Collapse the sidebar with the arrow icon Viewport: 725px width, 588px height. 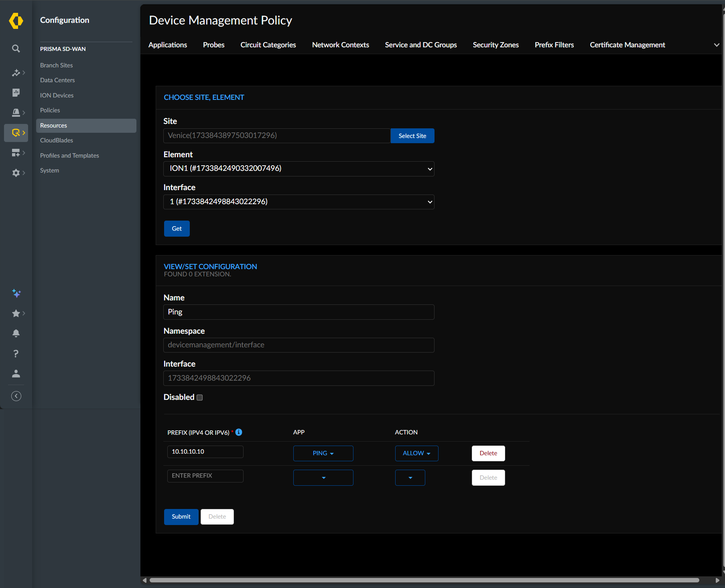click(16, 396)
